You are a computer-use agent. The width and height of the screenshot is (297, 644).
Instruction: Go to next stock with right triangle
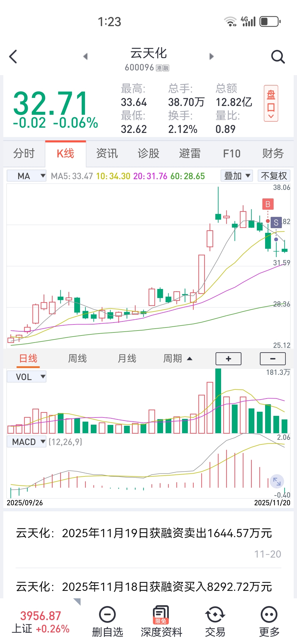[x=211, y=56]
